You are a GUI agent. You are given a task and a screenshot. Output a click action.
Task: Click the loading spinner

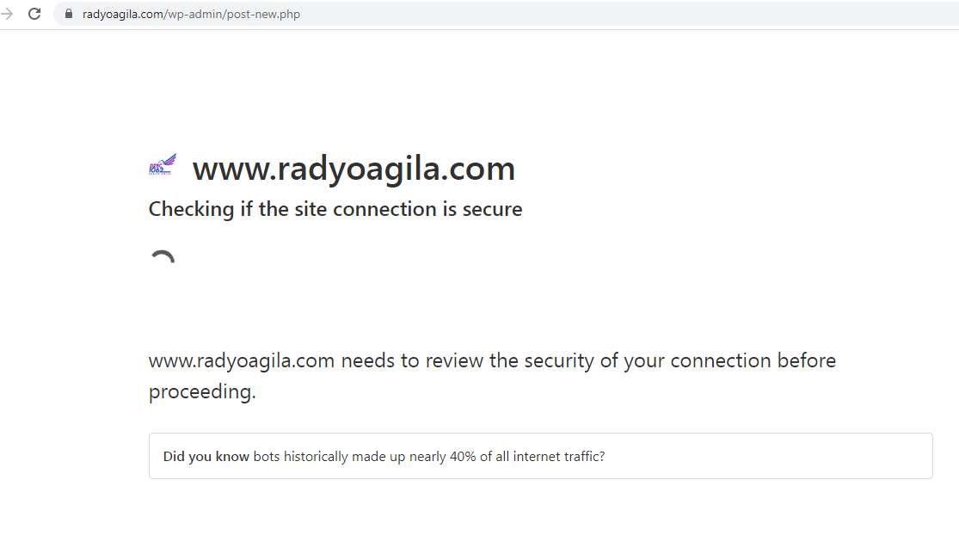163,257
